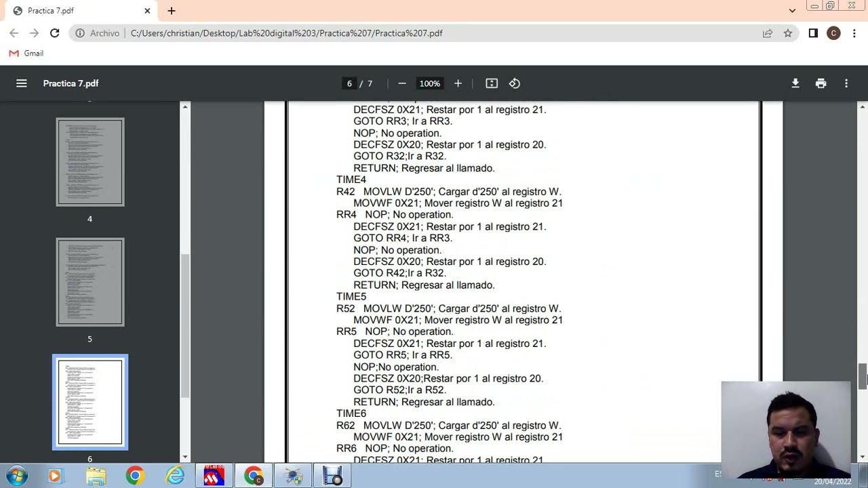Open the screen recorder taskbar icon
Viewport: 868px width, 488px height.
point(333,476)
